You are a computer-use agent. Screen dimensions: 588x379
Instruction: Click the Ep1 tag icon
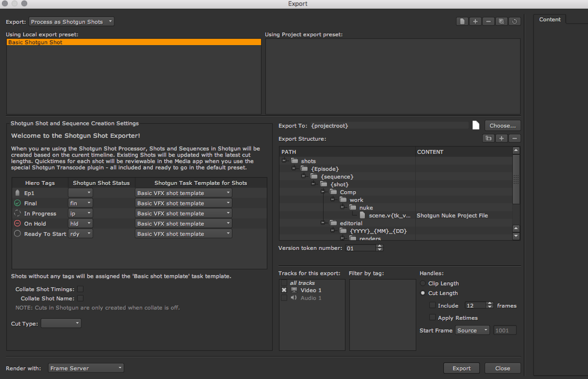click(x=17, y=193)
